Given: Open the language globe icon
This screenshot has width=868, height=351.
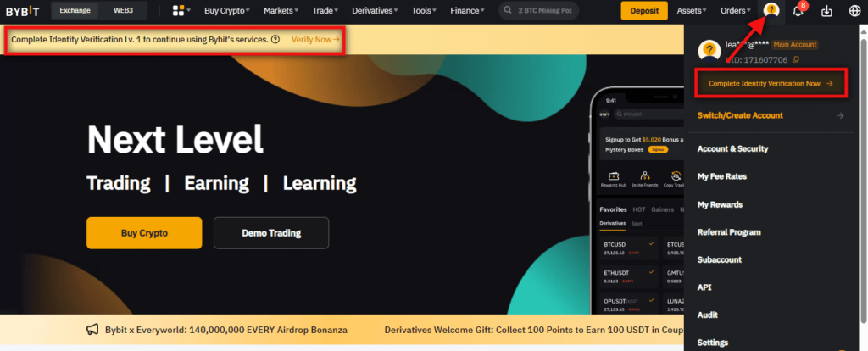Looking at the screenshot, I should click(x=854, y=10).
